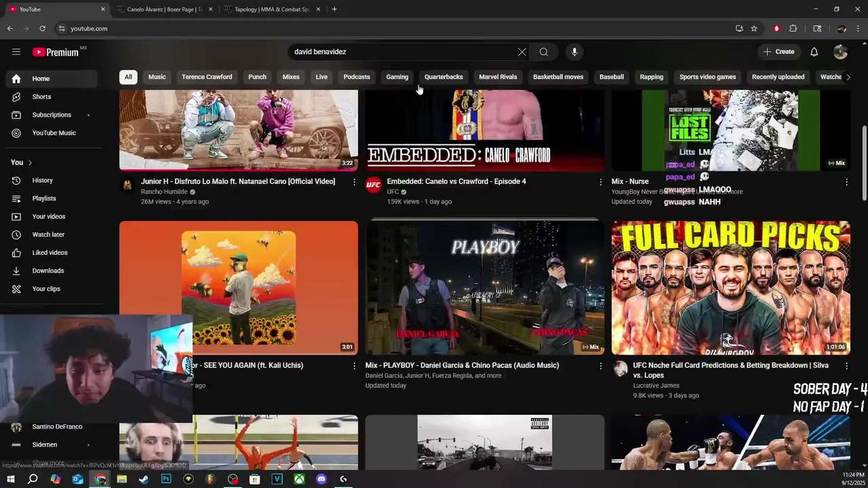This screenshot has width=868, height=488.
Task: Select the Baseball filter chip
Action: pos(612,77)
